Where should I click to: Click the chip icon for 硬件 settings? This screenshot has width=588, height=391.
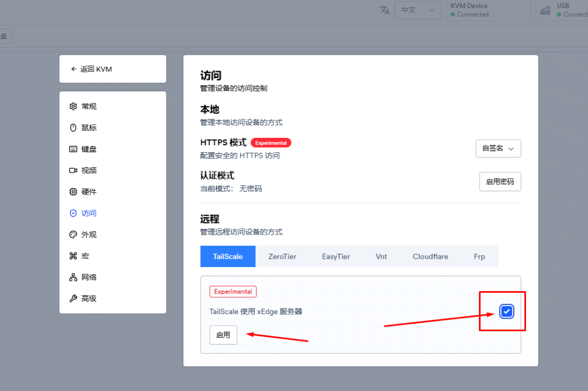click(x=73, y=192)
